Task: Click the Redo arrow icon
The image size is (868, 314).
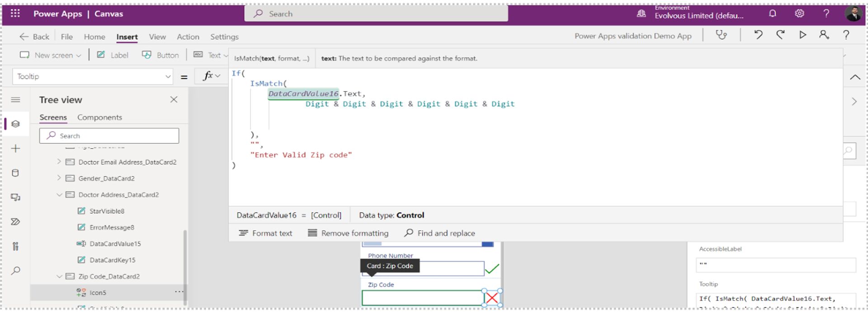Action: click(780, 35)
